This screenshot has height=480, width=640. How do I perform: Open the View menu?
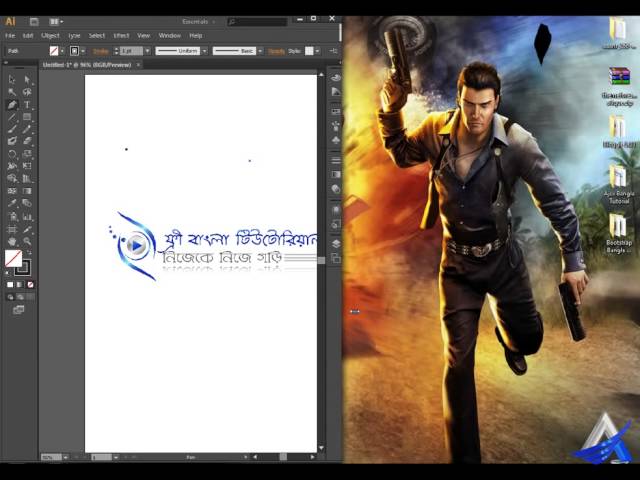(144, 36)
